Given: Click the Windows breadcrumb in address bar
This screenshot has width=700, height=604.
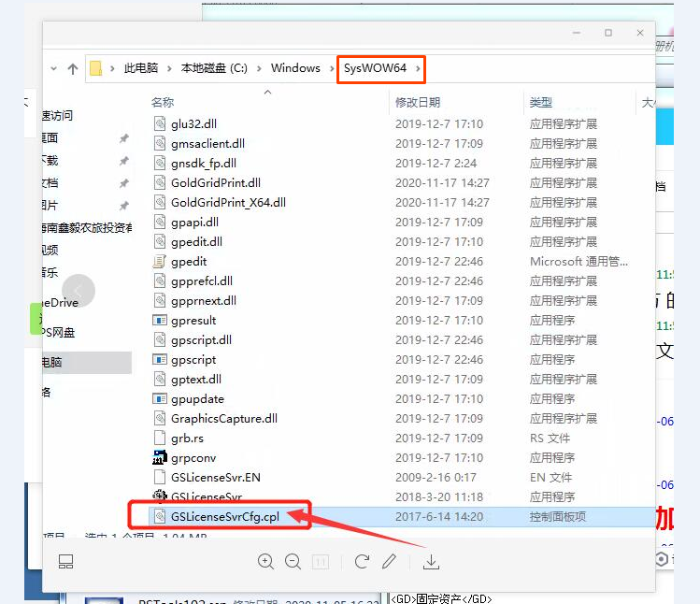Looking at the screenshot, I should pos(295,68).
